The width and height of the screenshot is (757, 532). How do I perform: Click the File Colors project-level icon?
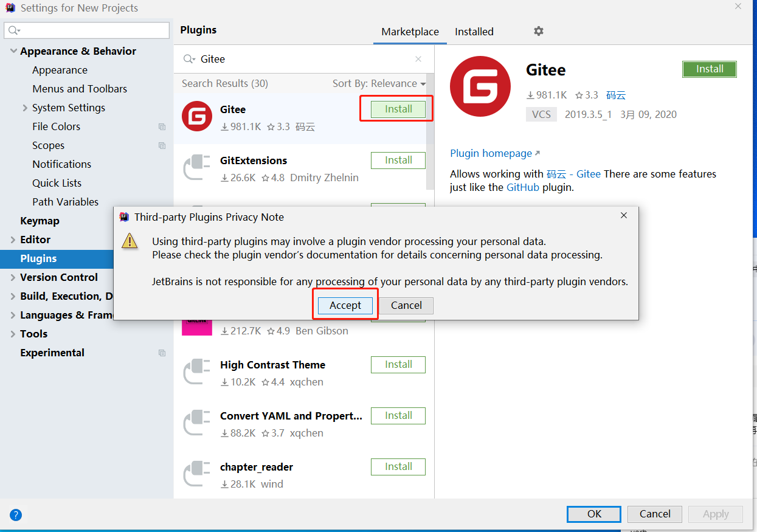click(x=162, y=126)
